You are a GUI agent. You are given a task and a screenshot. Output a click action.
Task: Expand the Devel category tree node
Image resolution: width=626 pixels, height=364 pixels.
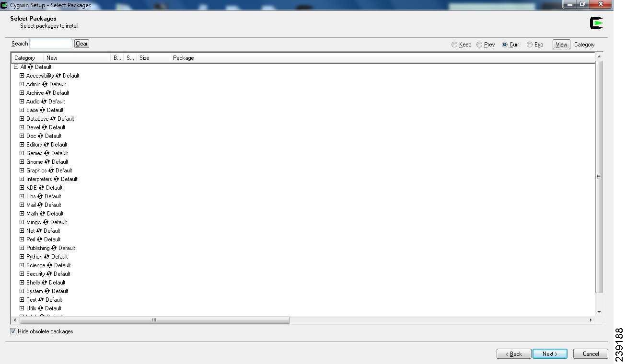coord(22,127)
